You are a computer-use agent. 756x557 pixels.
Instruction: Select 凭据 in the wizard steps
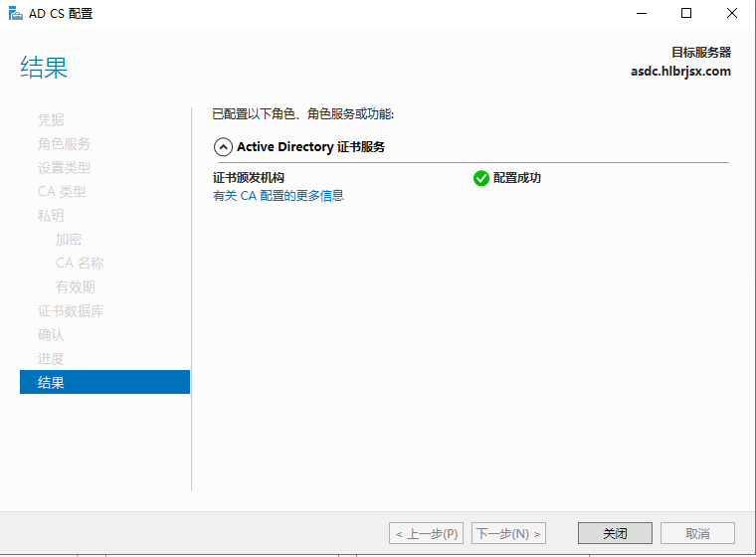pos(51,119)
